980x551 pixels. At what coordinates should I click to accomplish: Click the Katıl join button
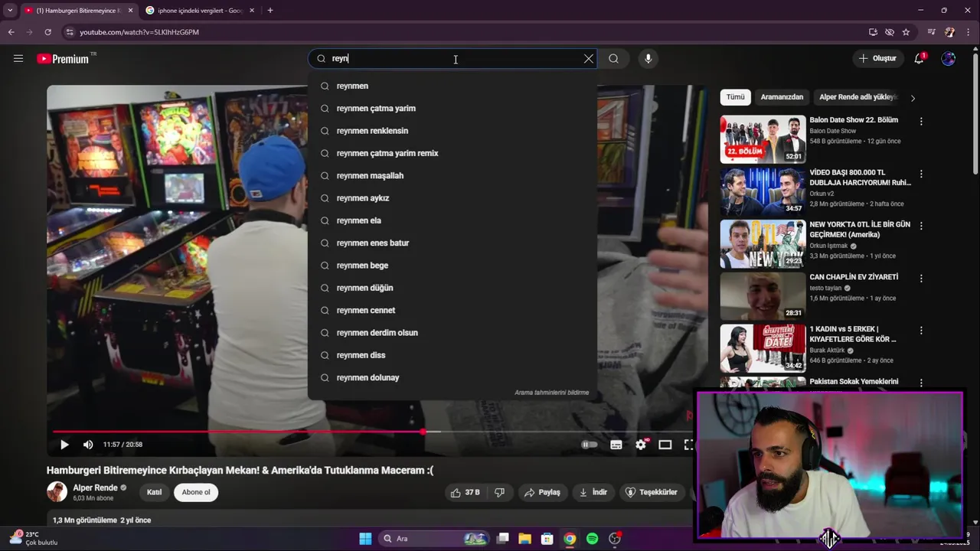pyautogui.click(x=154, y=492)
